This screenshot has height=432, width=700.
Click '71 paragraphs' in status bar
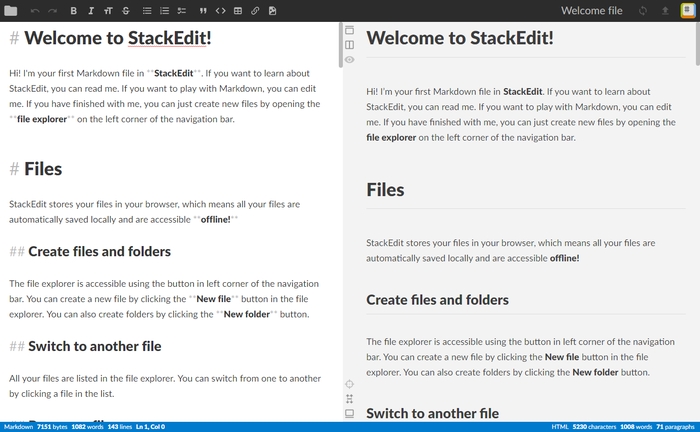click(675, 427)
